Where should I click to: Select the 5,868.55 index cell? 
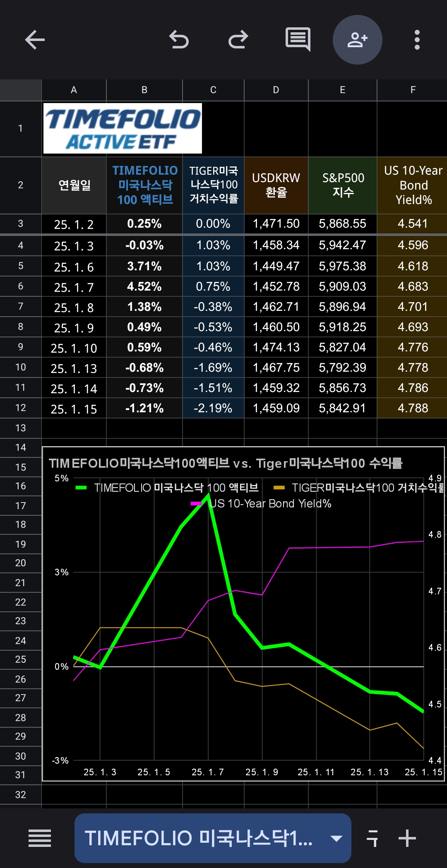[343, 224]
